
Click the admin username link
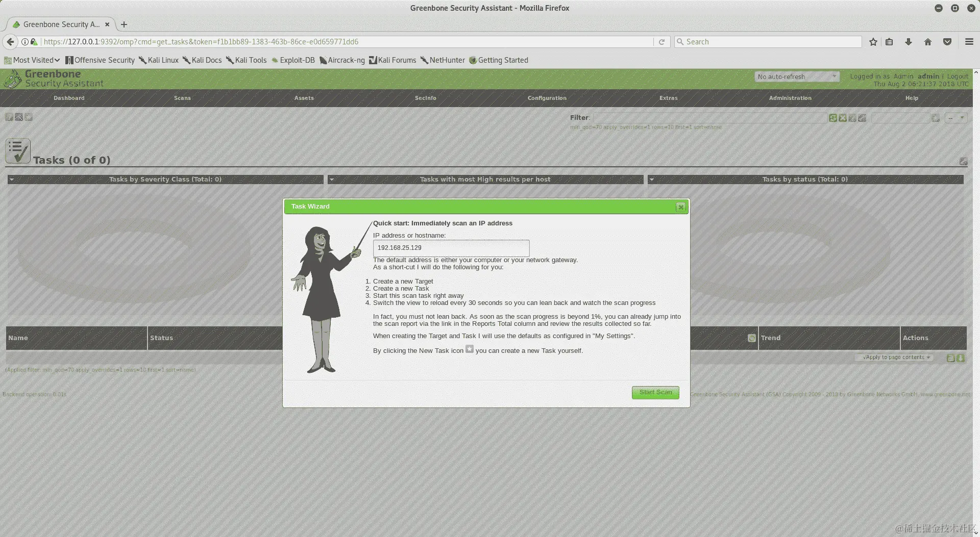click(928, 76)
